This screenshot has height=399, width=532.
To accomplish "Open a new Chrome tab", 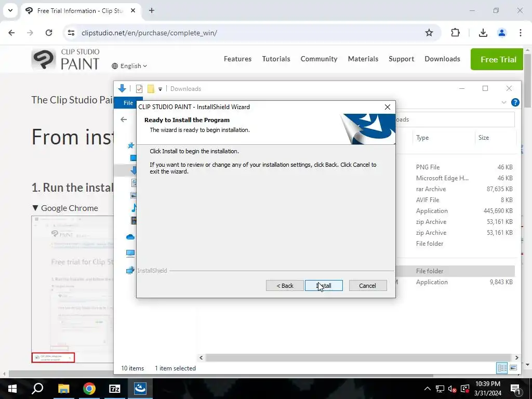I will click(x=152, y=10).
